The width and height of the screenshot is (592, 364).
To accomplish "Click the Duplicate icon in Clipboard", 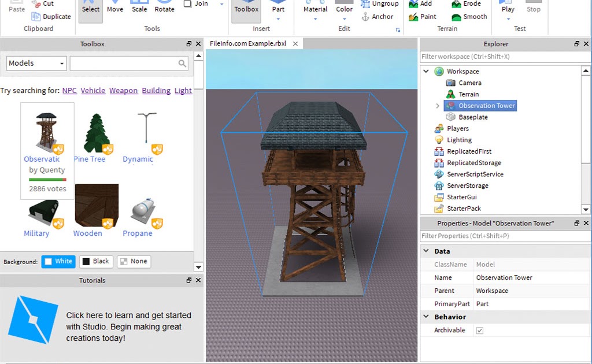I will pyautogui.click(x=36, y=17).
